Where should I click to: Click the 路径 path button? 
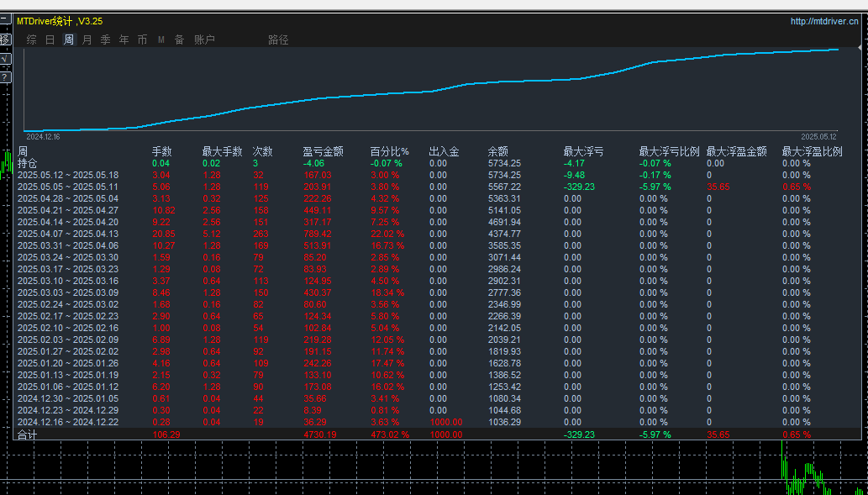tap(278, 39)
